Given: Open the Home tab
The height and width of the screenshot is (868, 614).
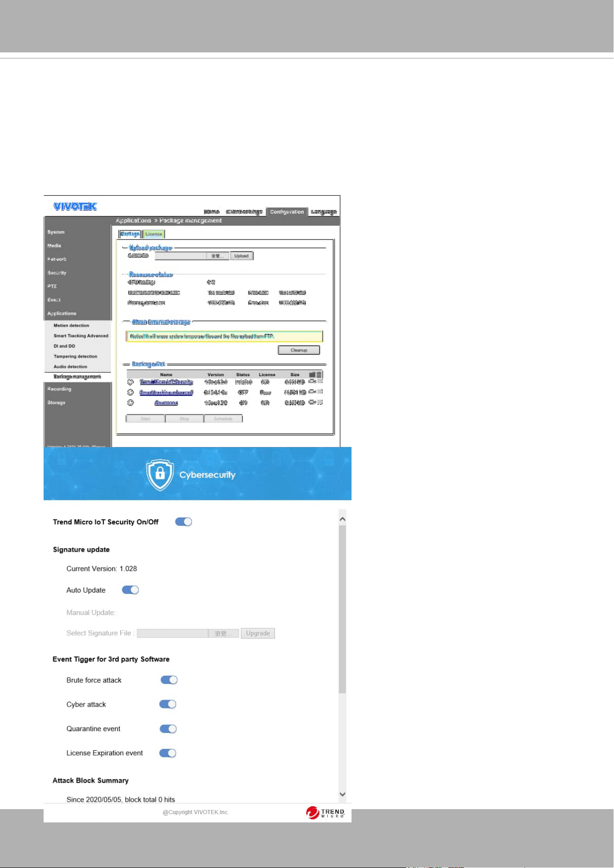Looking at the screenshot, I should coord(211,212).
